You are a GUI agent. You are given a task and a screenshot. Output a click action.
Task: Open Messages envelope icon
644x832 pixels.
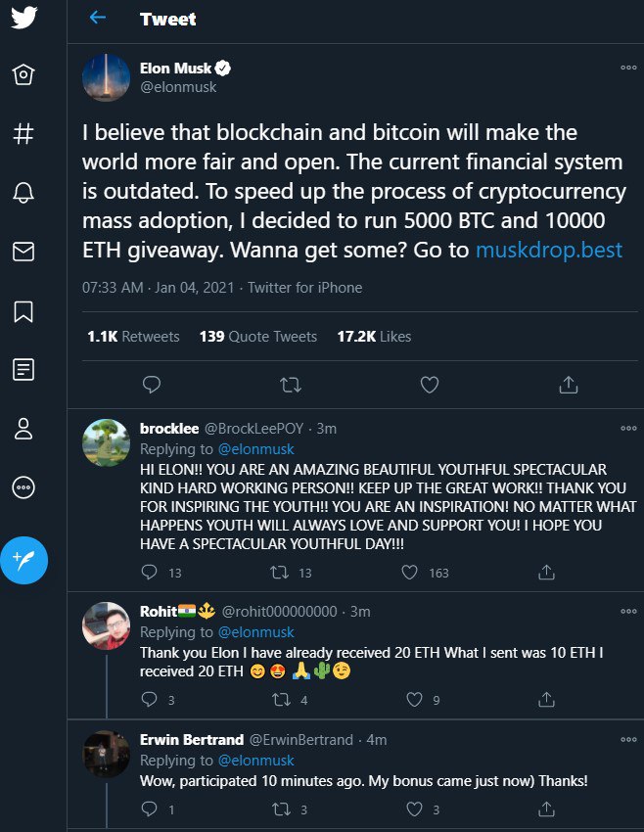click(x=23, y=252)
